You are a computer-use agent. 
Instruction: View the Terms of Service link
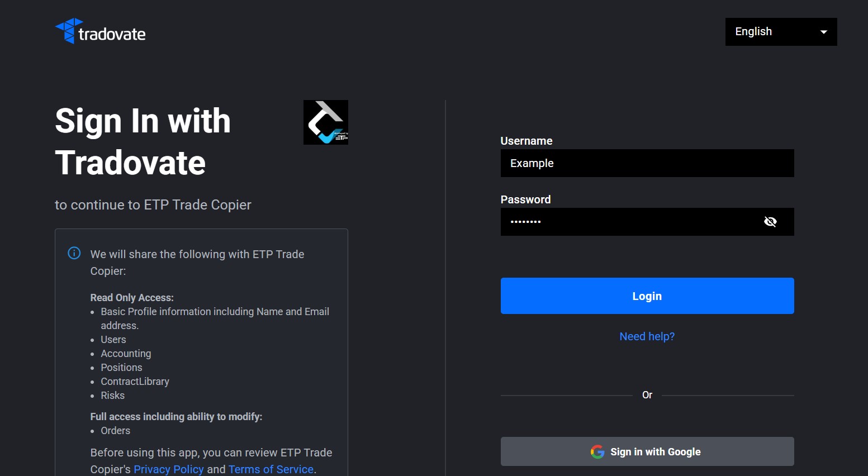tap(271, 469)
